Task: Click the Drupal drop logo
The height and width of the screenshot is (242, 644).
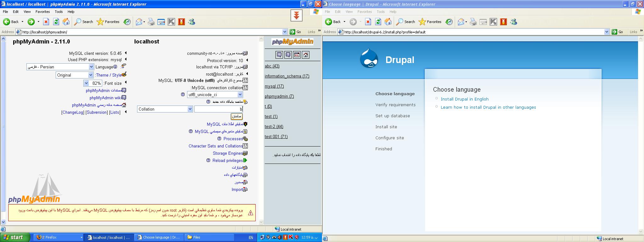Action: tap(369, 58)
